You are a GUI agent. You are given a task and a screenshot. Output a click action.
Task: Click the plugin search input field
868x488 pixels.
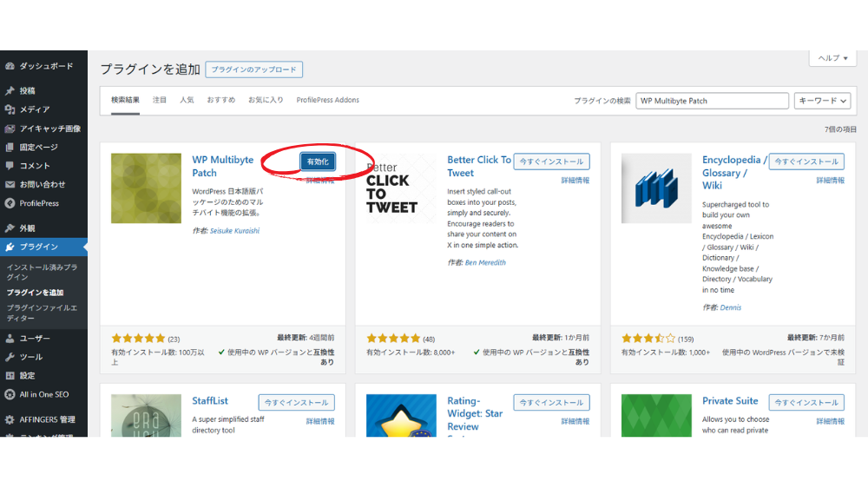coord(712,101)
